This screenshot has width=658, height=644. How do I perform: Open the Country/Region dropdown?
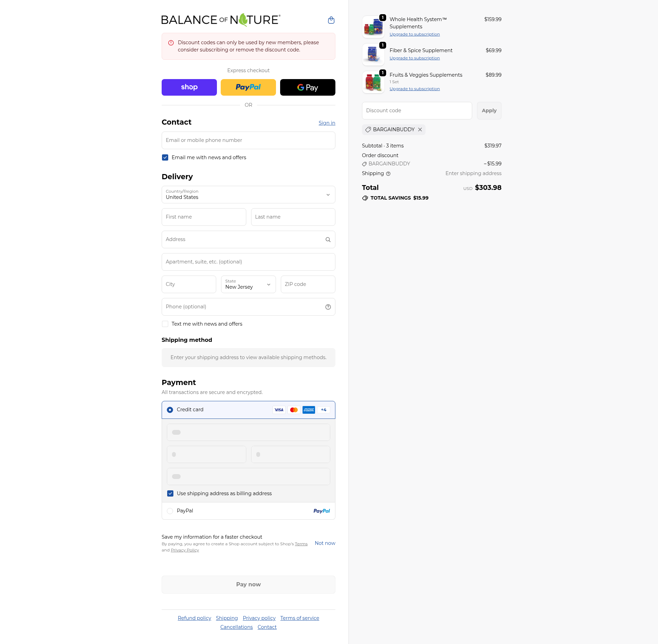click(248, 195)
